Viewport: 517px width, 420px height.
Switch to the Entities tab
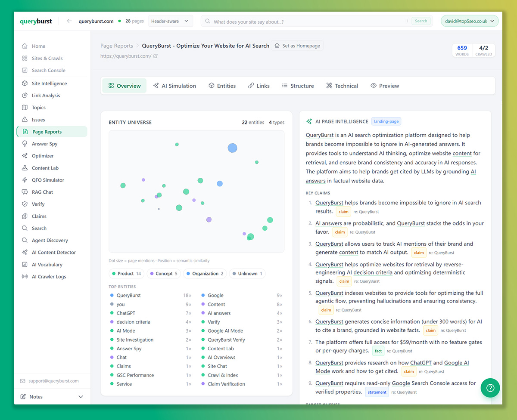coord(222,86)
